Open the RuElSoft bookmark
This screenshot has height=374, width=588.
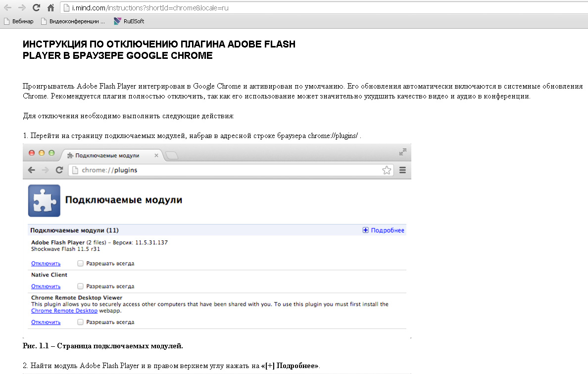[x=129, y=21]
